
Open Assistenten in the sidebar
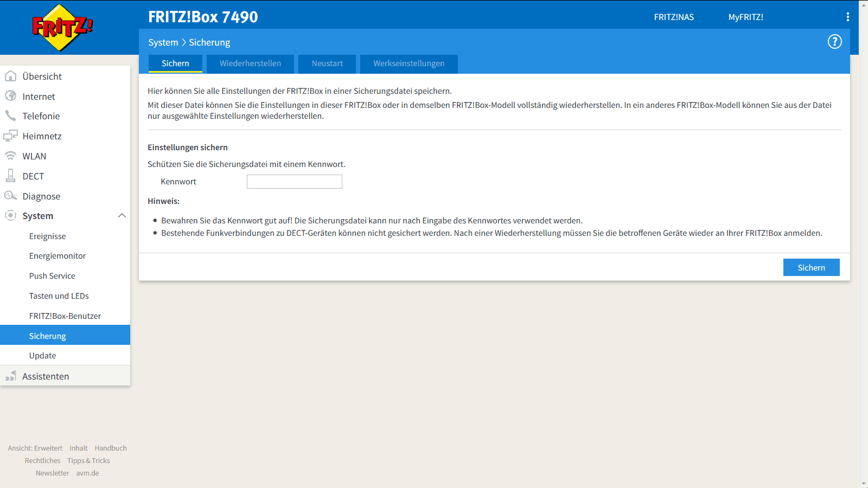point(65,376)
